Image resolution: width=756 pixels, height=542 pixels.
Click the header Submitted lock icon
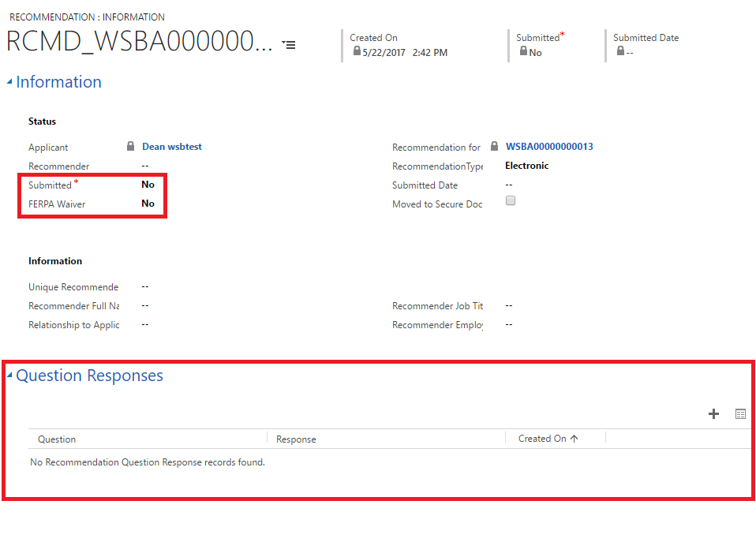523,51
